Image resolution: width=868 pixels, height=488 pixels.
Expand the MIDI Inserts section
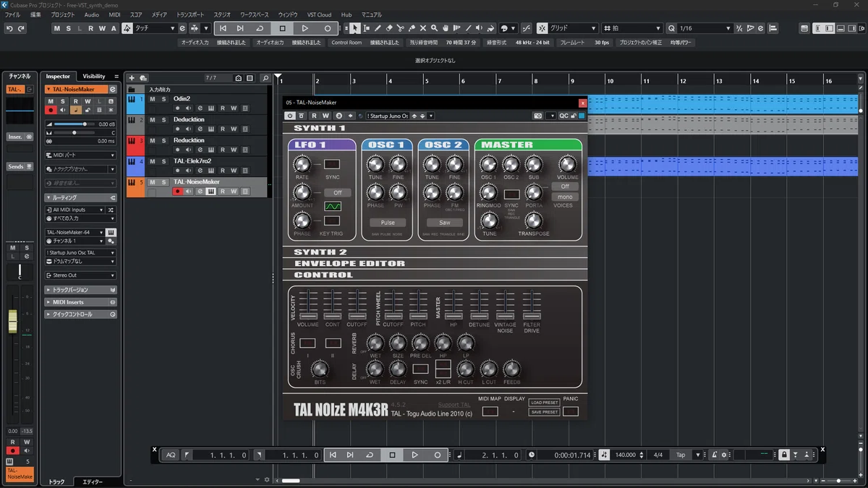click(80, 302)
